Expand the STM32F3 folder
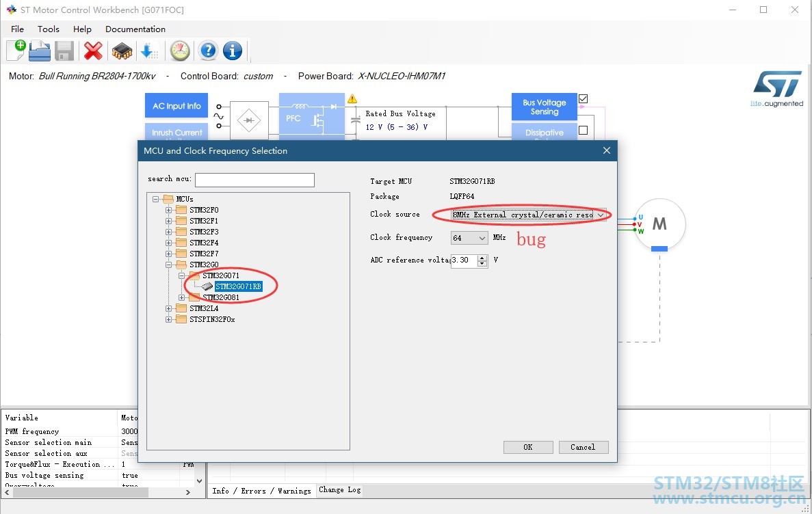This screenshot has height=514, width=812. (168, 232)
